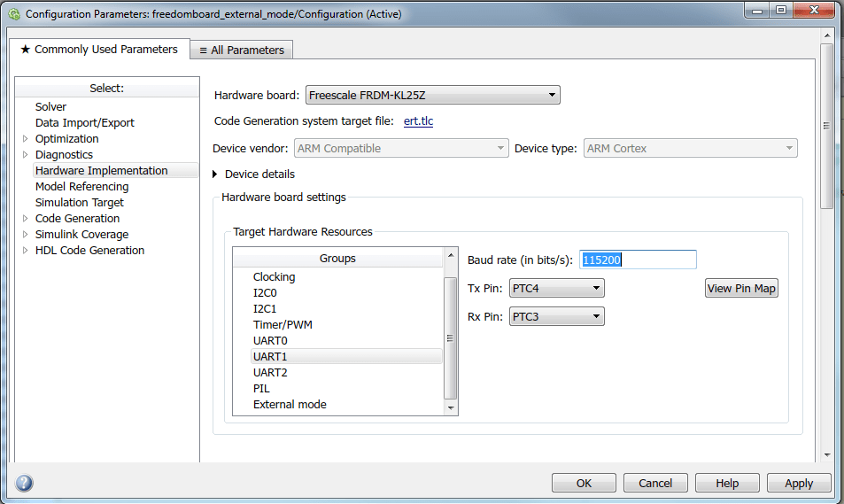Click the OK button
This screenshot has width=844, height=504.
click(x=584, y=483)
